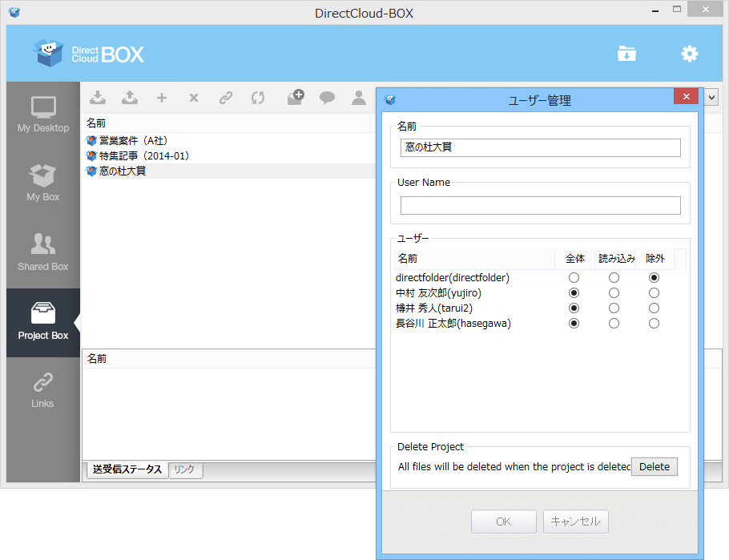This screenshot has height=560, width=729.
Task: Select 読み込み for 樽井 秀人(tarui2)
Action: coord(614,308)
